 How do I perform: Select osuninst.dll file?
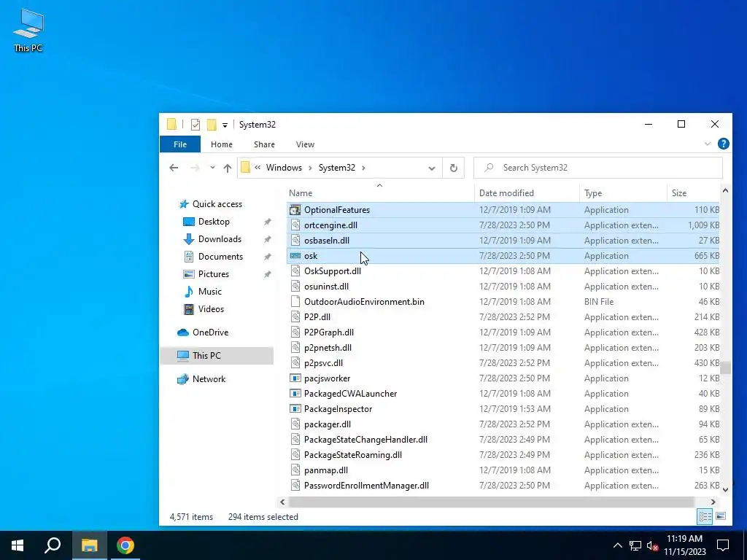click(326, 286)
